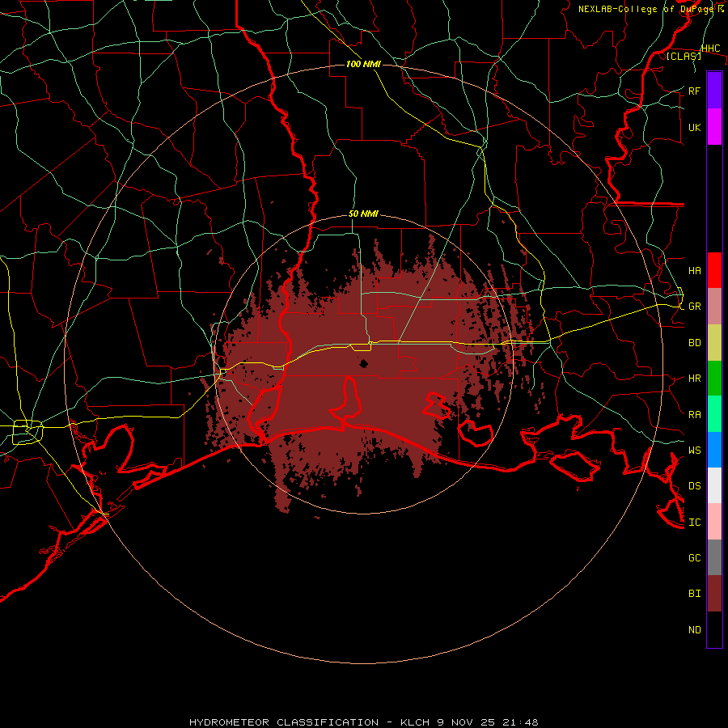Viewport: 728px width, 728px height.
Task: Click the WS blue legend swatch
Action: point(714,450)
